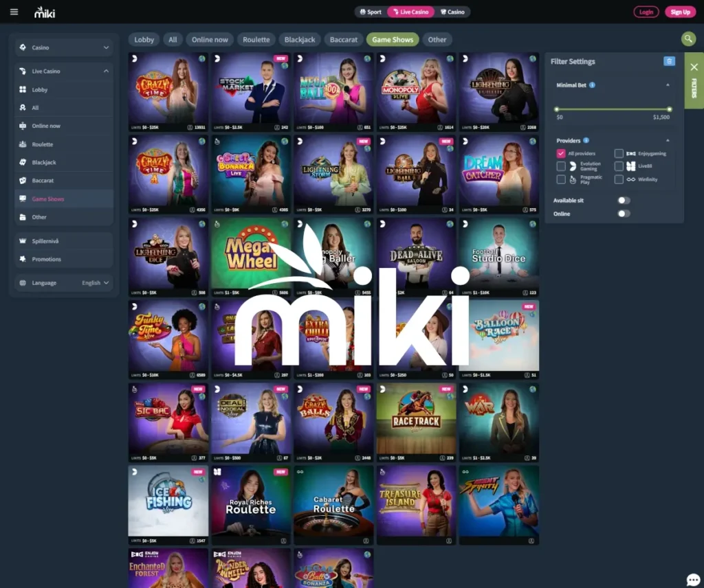Screen dimensions: 704x588
Task: Click the Online now sidebar icon
Action: click(23, 126)
